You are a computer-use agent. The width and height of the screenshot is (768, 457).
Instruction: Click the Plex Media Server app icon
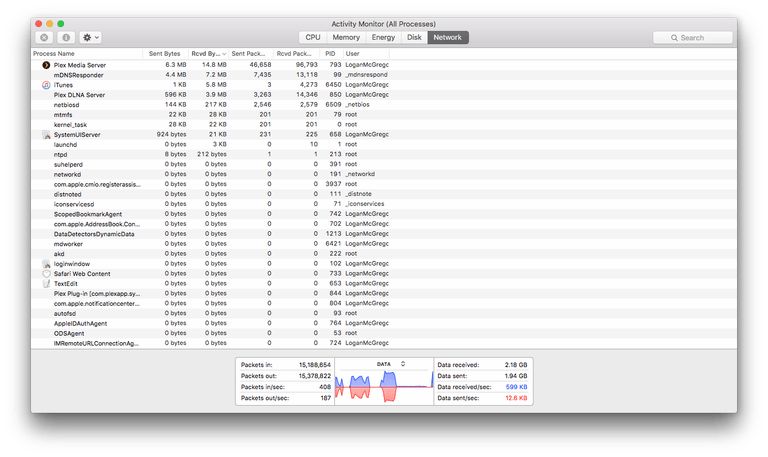pos(46,65)
